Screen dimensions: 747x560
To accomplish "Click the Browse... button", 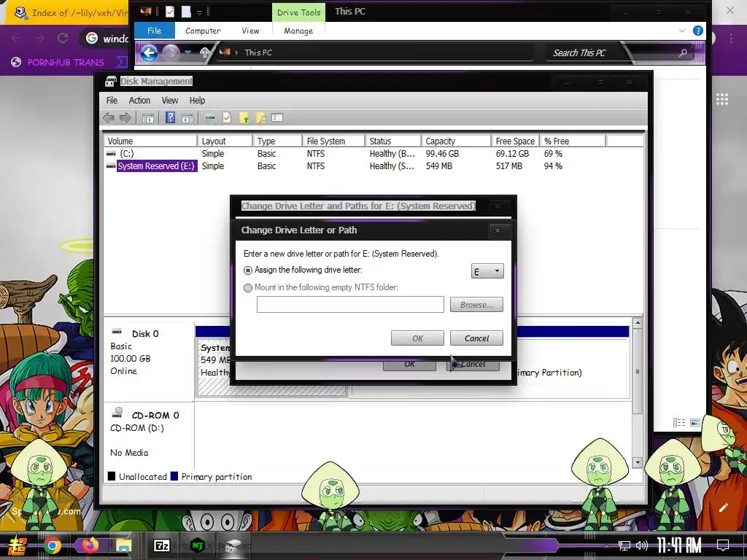I will point(476,305).
